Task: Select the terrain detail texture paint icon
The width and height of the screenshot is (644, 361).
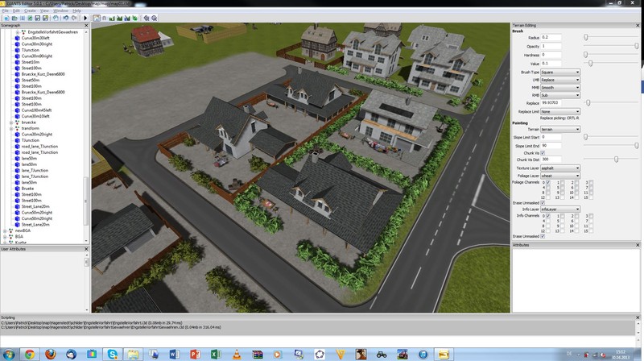Action: pyautogui.click(x=119, y=18)
